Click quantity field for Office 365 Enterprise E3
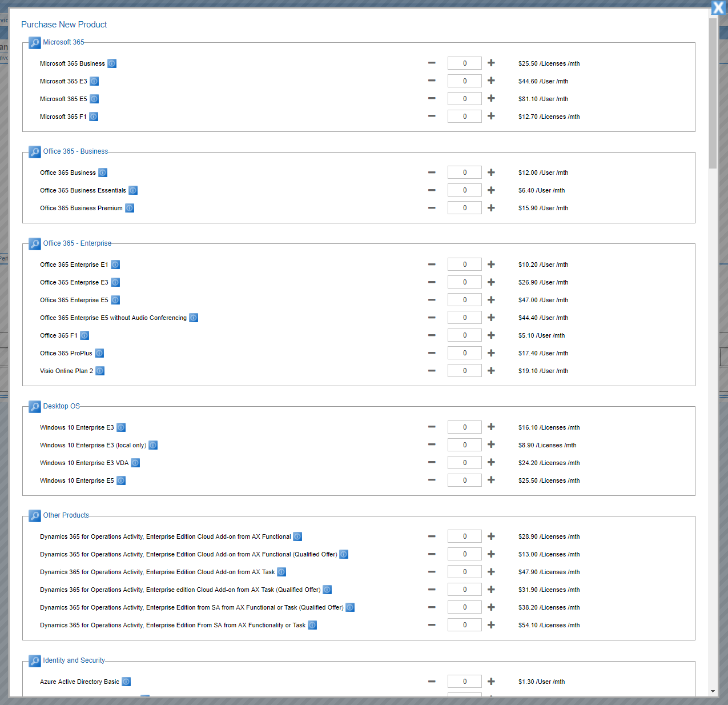This screenshot has height=705, width=728. pyautogui.click(x=465, y=282)
